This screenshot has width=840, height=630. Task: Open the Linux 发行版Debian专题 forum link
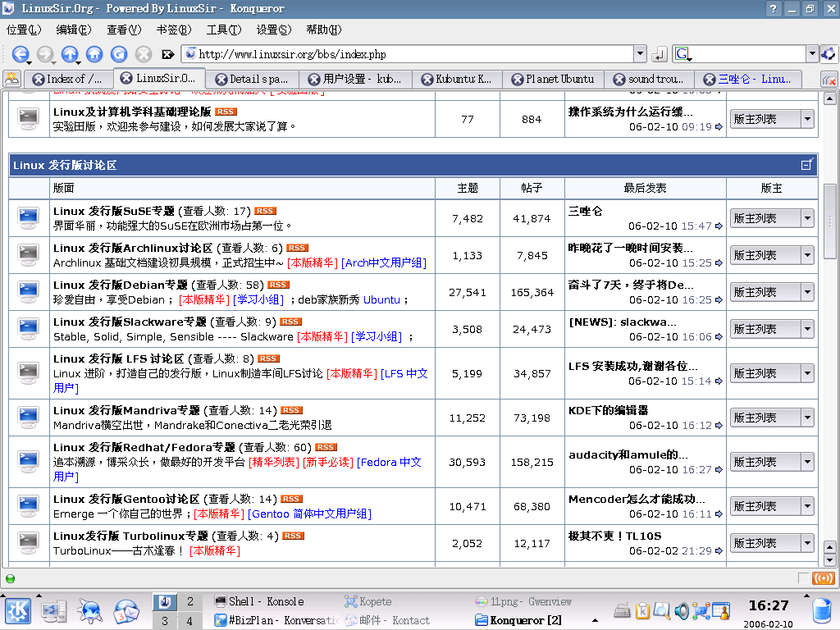121,285
